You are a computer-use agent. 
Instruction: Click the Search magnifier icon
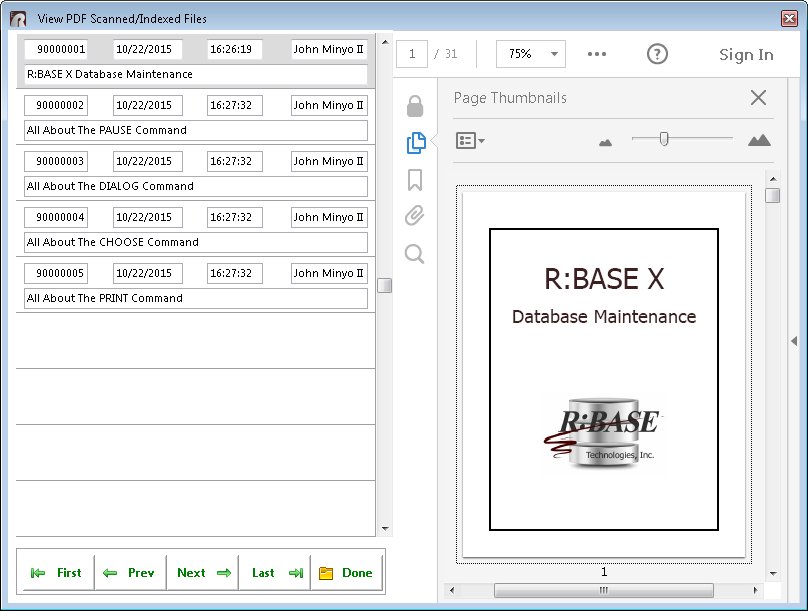point(415,254)
